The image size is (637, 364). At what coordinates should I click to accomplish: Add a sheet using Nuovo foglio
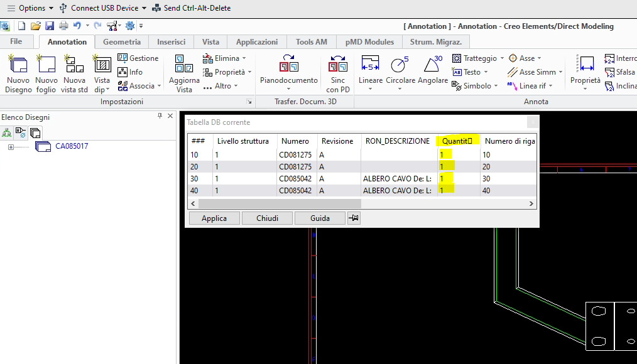click(x=46, y=72)
